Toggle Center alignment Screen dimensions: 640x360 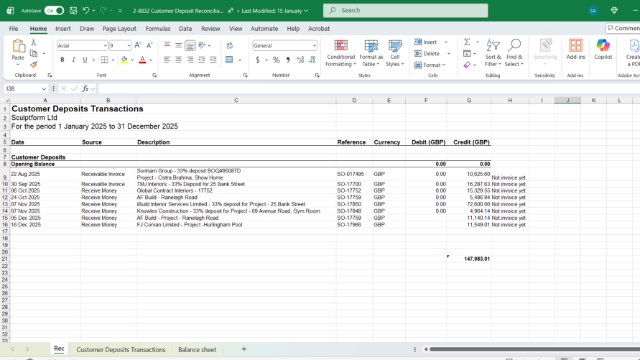click(x=178, y=60)
